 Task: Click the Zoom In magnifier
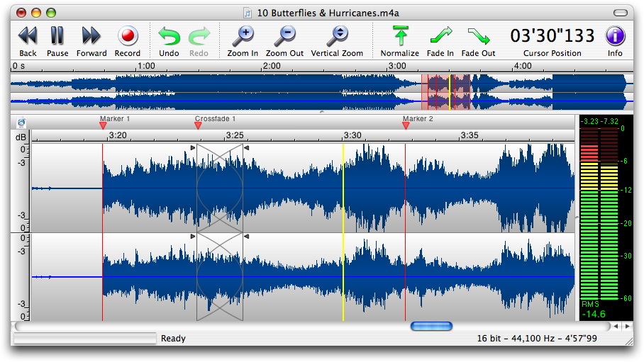pos(243,35)
